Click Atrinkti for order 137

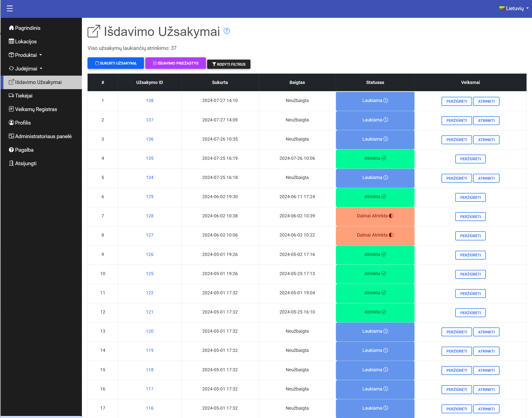[486, 121]
